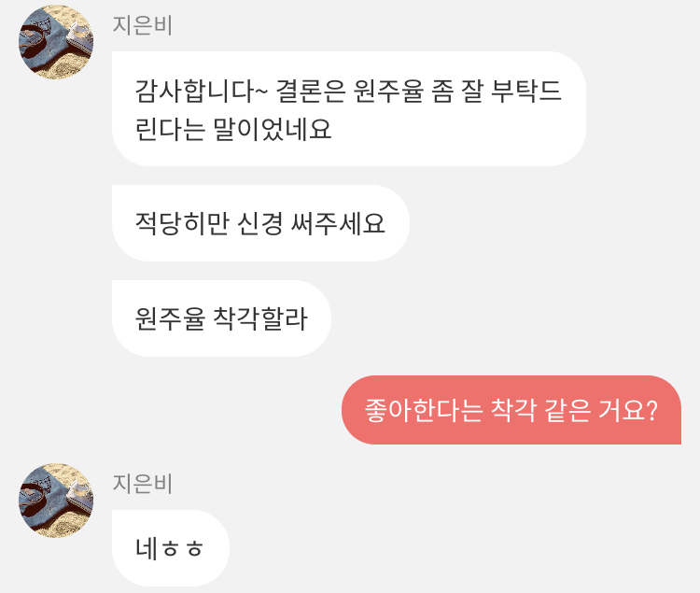
Task: Click the 지은비 name above the 네ㅎㅎ message
Action: click(143, 483)
